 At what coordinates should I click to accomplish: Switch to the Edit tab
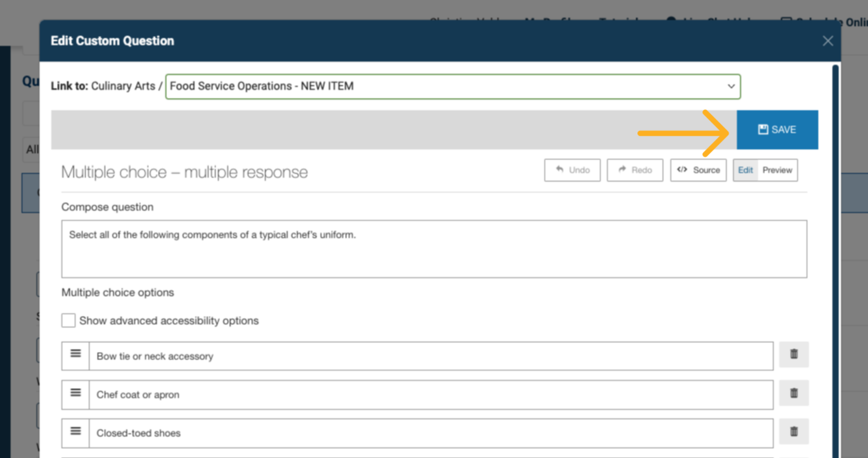coord(745,170)
